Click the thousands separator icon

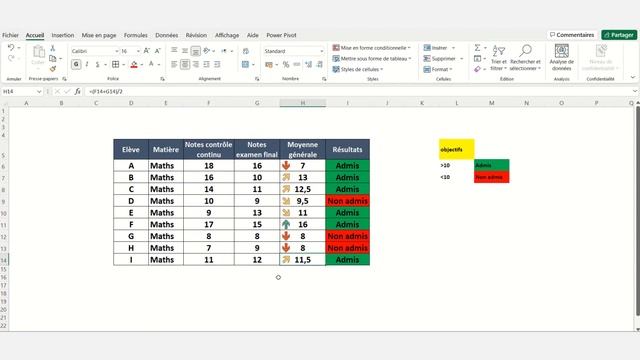pyautogui.click(x=297, y=64)
